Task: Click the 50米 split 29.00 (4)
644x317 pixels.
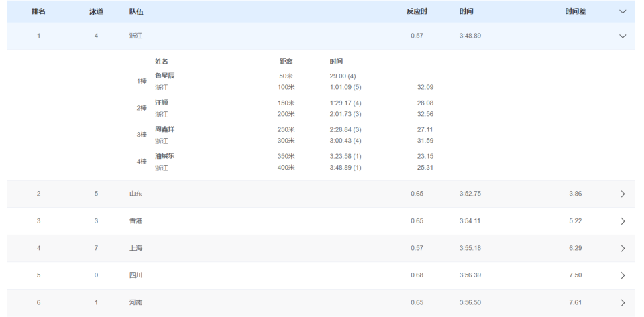Action: click(343, 76)
